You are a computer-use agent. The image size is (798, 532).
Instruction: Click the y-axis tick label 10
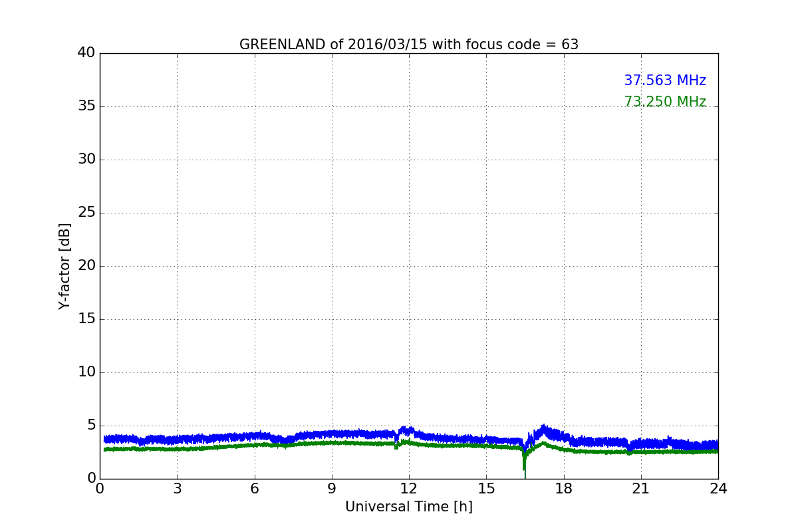[x=86, y=372]
